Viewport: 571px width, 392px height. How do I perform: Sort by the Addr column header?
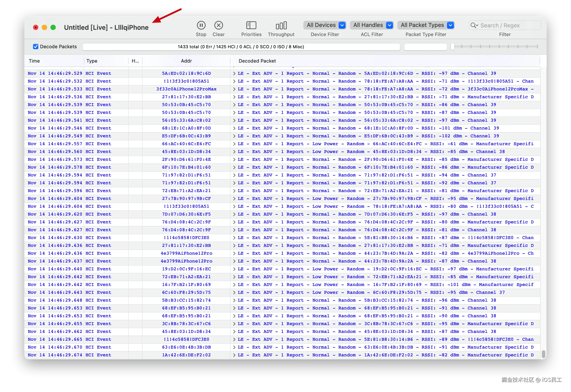click(186, 61)
